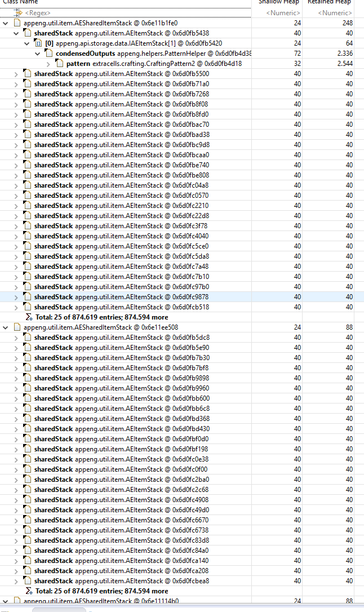This screenshot has width=364, height=612.
Task: Collapse the IAEItemStack[1] @ 0x6d0fb5420 node
Action: (x=26, y=43)
